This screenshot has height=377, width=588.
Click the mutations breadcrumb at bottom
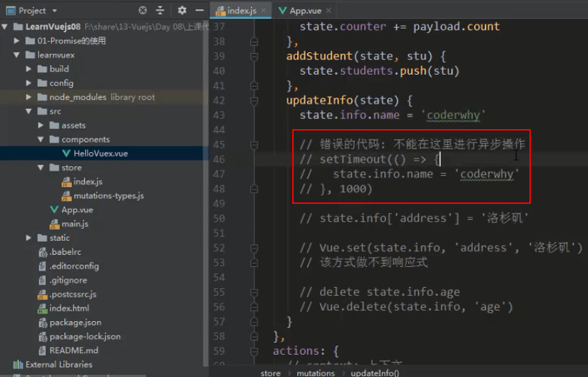click(315, 373)
